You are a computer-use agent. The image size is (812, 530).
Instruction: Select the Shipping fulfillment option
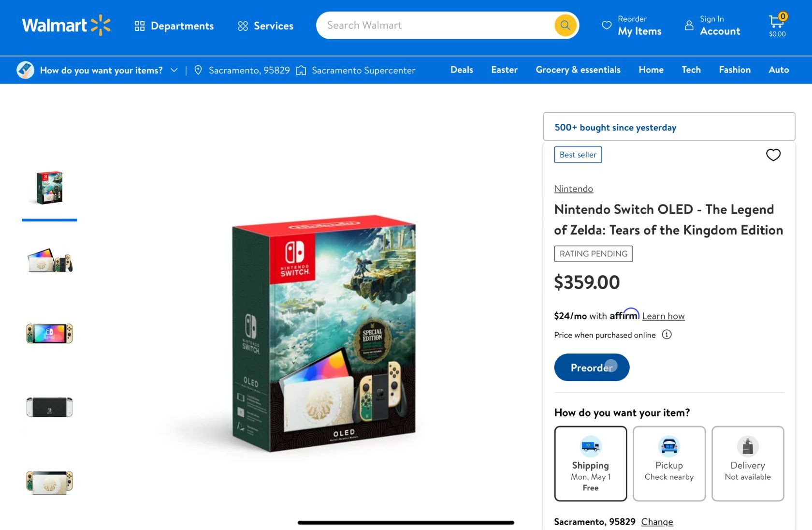(x=590, y=463)
